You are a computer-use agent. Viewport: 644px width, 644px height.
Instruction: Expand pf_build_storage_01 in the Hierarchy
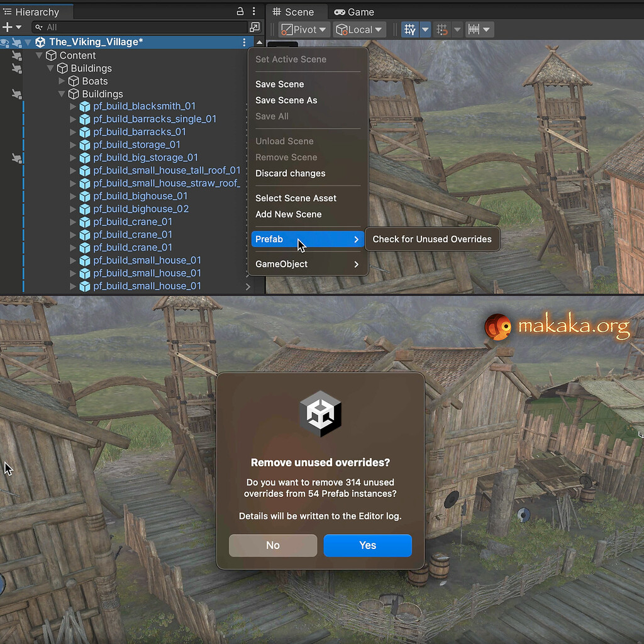click(x=74, y=145)
